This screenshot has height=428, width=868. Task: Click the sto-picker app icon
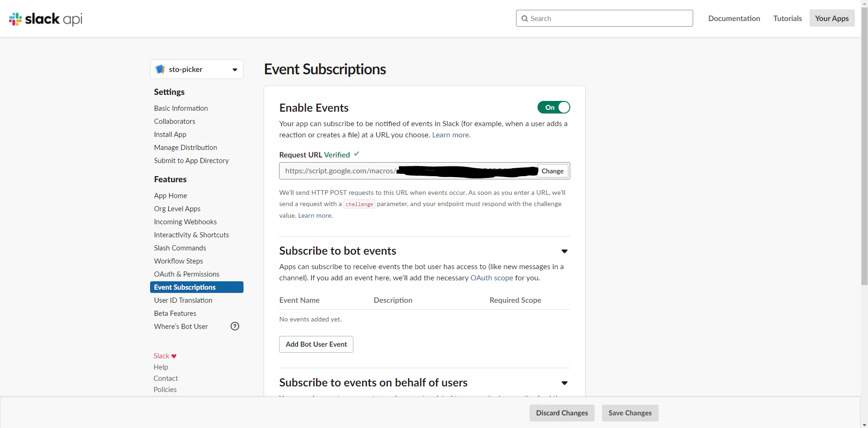(x=160, y=69)
